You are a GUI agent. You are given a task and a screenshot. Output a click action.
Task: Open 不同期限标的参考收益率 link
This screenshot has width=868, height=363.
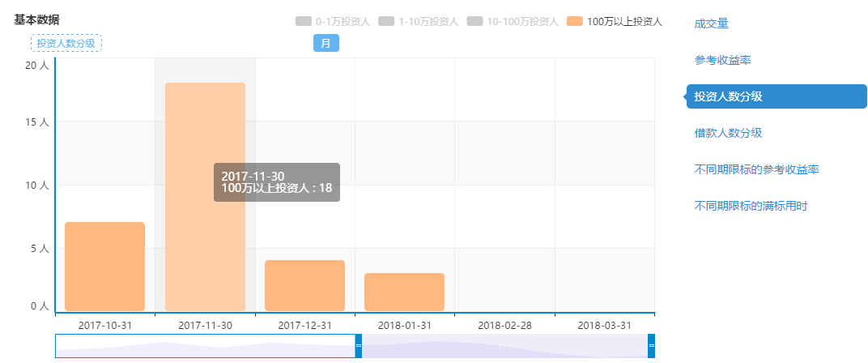point(756,169)
